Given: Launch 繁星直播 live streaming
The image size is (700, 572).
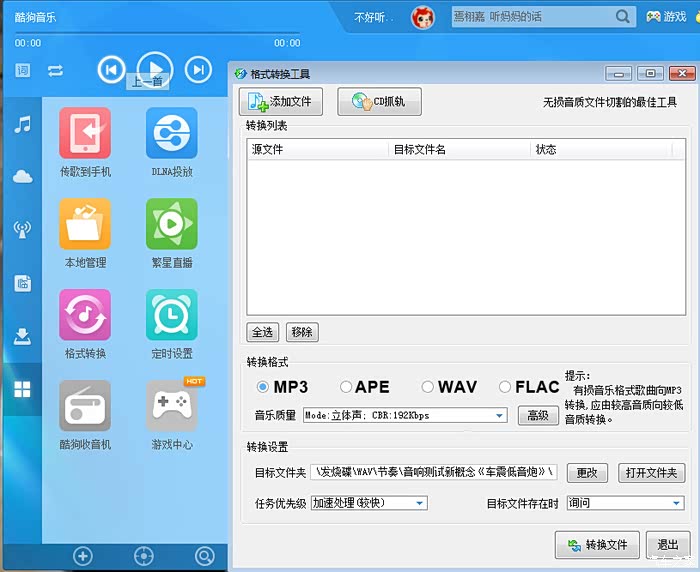Looking at the screenshot, I should coord(172,224).
